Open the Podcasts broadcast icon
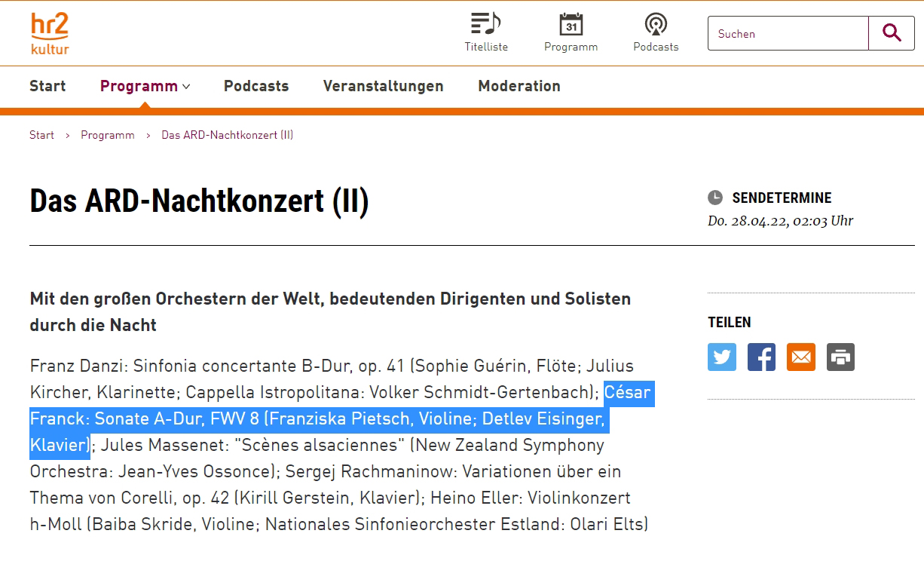 point(656,25)
